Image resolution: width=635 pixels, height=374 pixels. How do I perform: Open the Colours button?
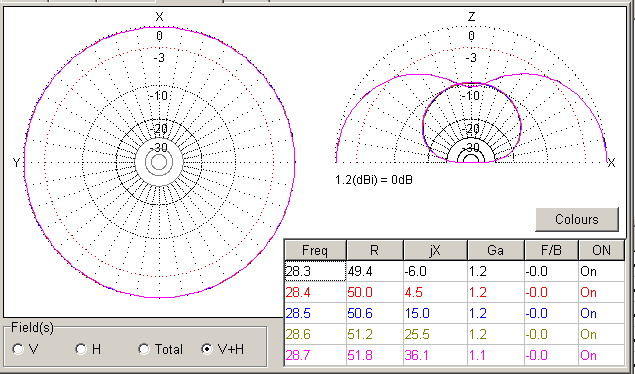click(x=577, y=219)
